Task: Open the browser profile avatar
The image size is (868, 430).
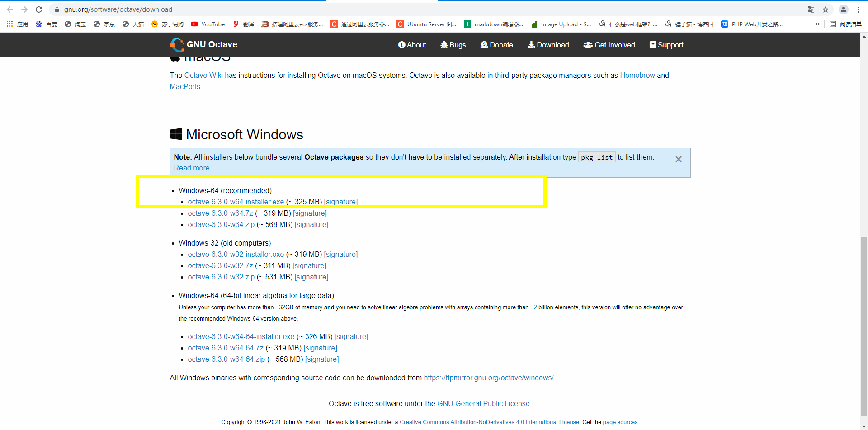Action: [844, 9]
